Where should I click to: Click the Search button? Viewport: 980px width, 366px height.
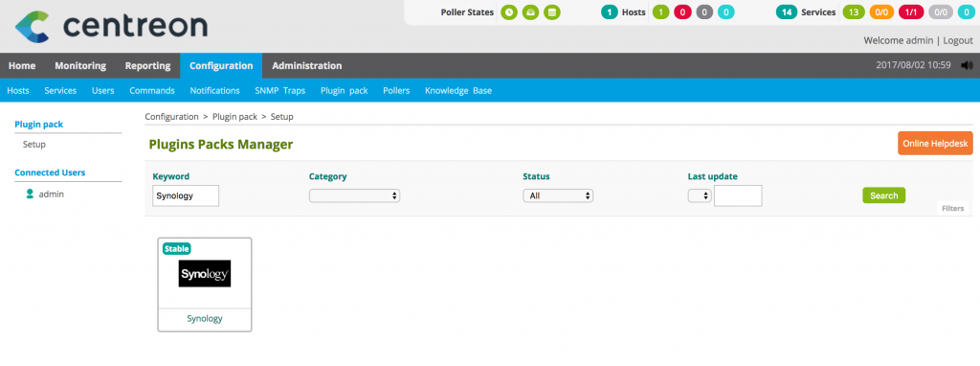883,195
